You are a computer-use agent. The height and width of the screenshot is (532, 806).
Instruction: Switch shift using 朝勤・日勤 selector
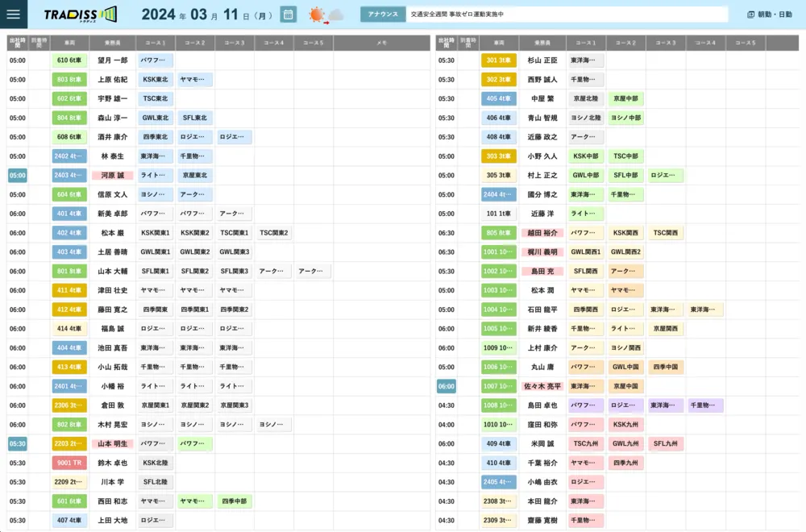point(769,15)
